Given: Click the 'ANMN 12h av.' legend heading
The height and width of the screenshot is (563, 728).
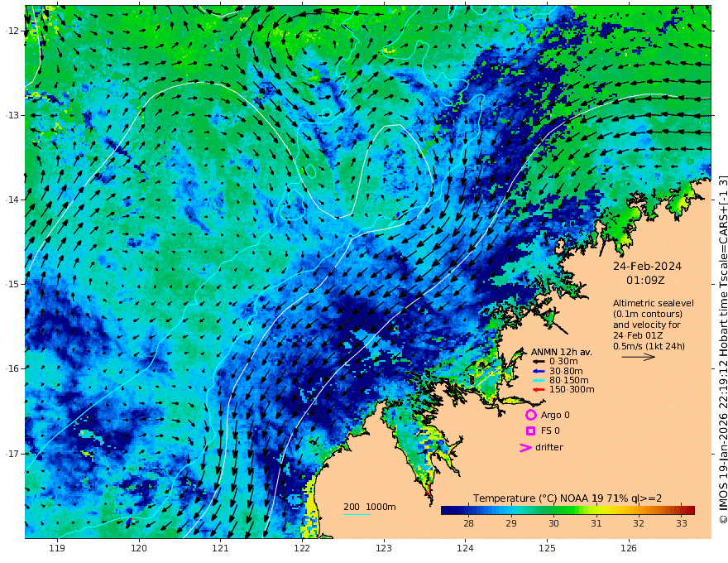Looking at the screenshot, I should 562,352.
